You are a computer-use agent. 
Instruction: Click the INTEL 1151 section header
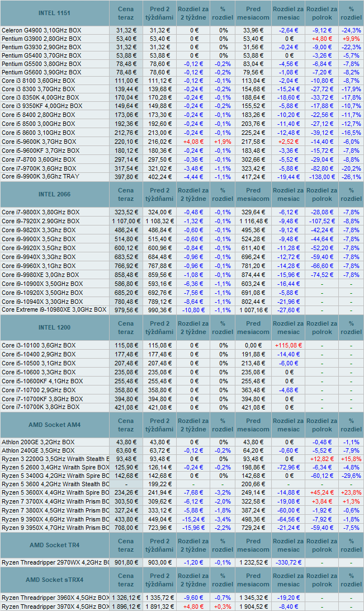(54, 13)
